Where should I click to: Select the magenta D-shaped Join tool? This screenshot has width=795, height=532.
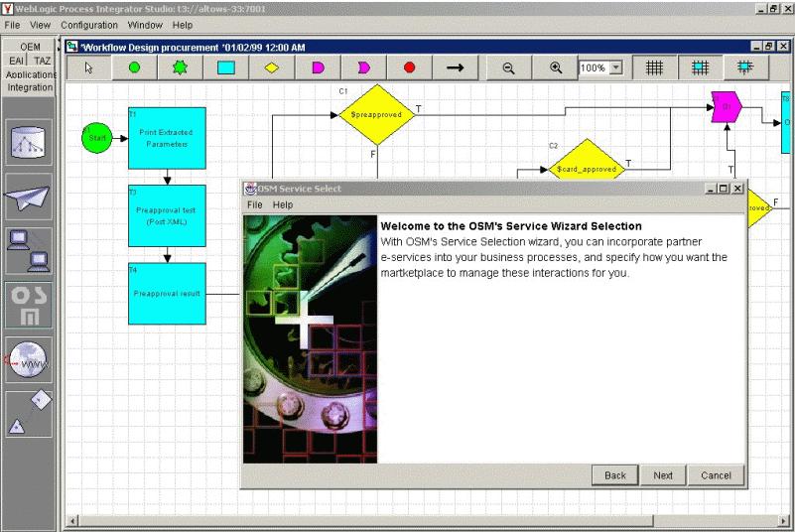pyautogui.click(x=318, y=67)
